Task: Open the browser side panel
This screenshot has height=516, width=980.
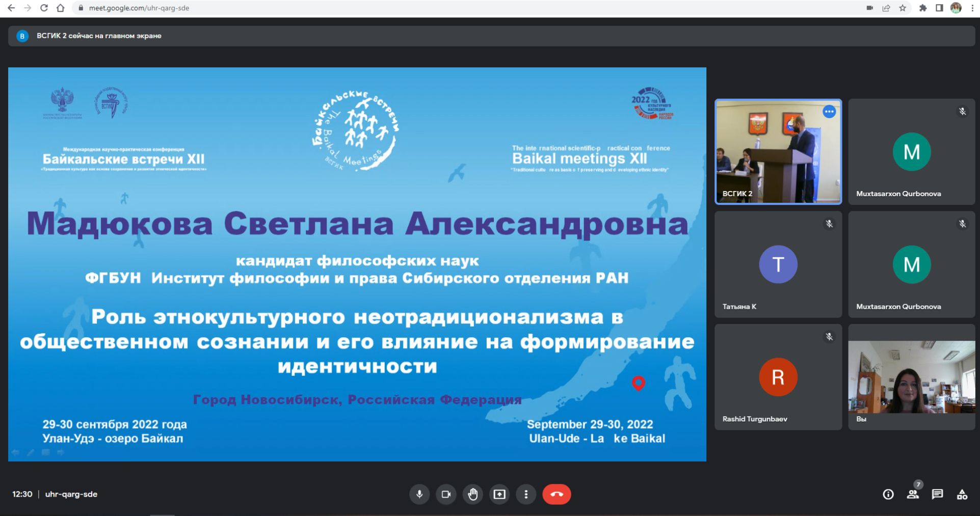Action: (939, 8)
